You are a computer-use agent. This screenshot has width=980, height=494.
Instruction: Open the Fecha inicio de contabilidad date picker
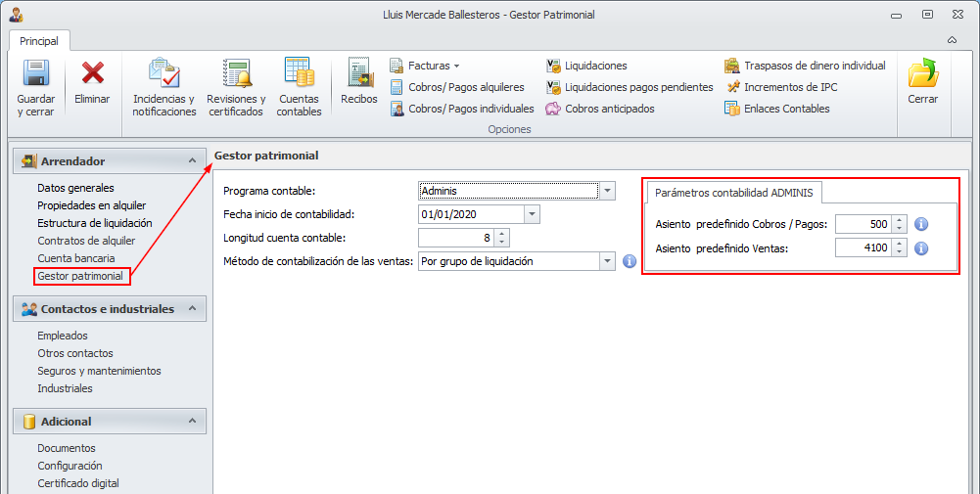click(x=532, y=214)
